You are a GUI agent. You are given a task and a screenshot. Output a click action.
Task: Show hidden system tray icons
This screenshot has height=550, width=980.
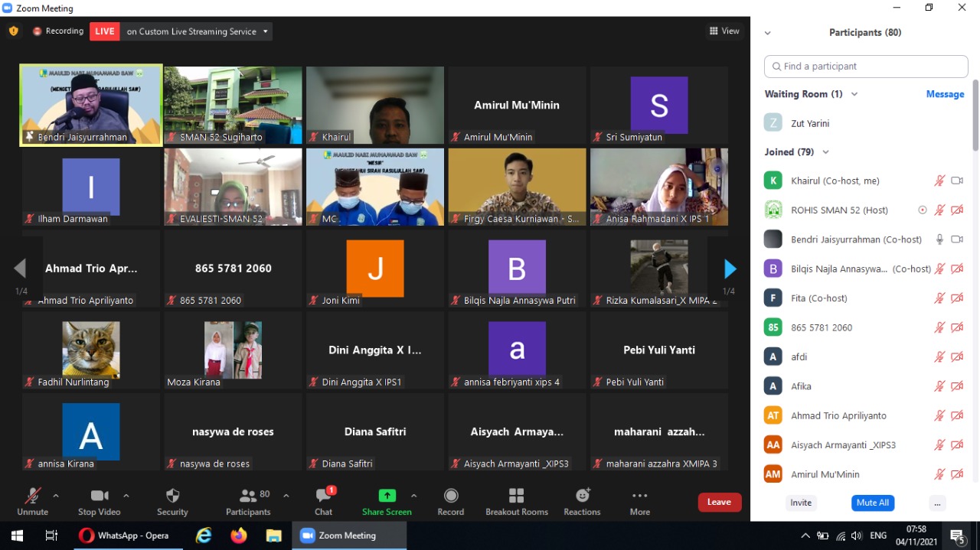click(x=805, y=535)
